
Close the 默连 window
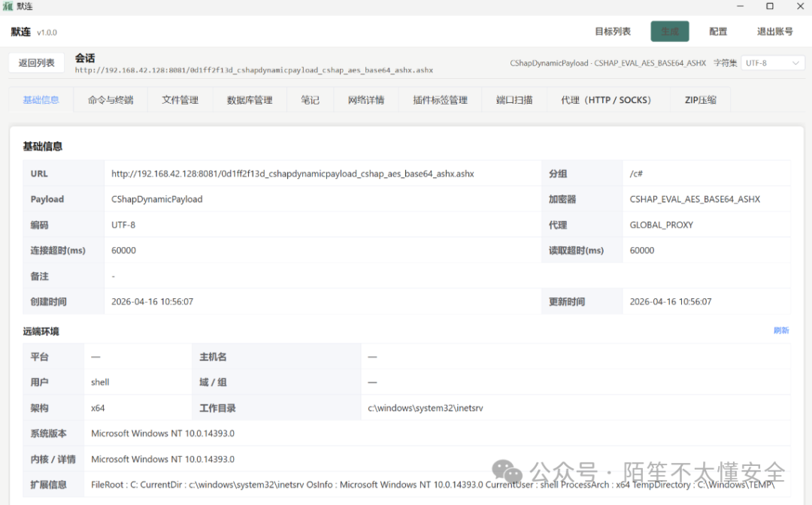[800, 6]
